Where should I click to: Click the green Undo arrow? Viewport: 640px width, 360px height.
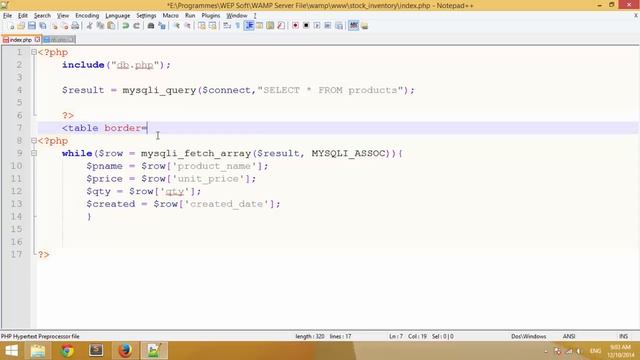(x=126, y=26)
